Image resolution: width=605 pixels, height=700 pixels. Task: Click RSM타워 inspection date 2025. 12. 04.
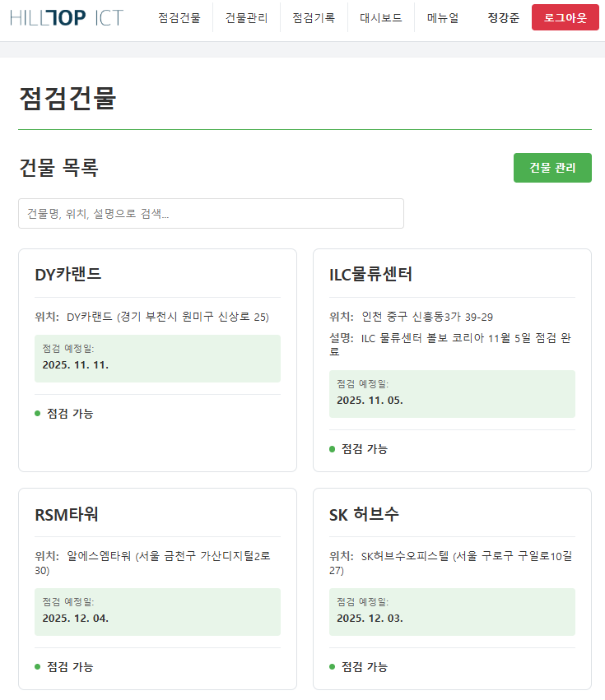76,618
